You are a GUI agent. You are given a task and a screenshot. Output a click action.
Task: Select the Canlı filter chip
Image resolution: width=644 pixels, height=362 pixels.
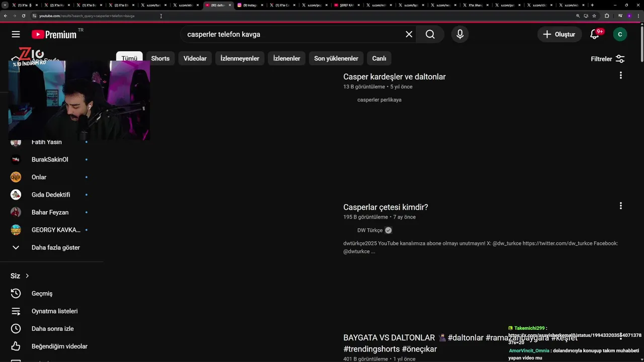(379, 58)
